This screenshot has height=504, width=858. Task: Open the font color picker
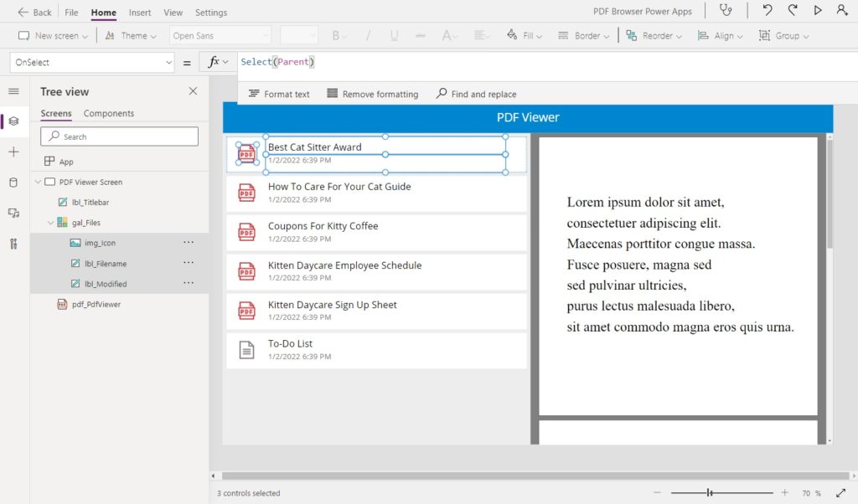[x=450, y=35]
